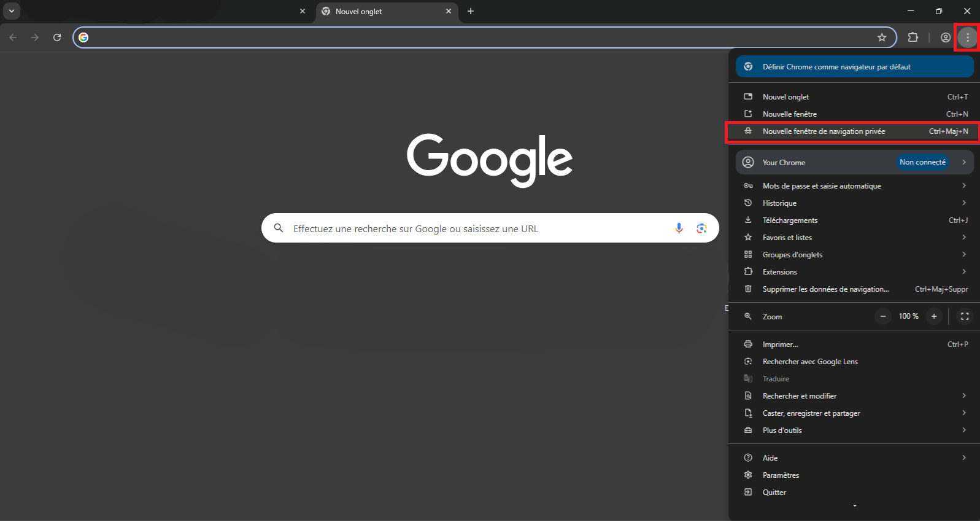
Task: Open Nouvelle fenêtre de navigation privée
Action: tap(855, 131)
